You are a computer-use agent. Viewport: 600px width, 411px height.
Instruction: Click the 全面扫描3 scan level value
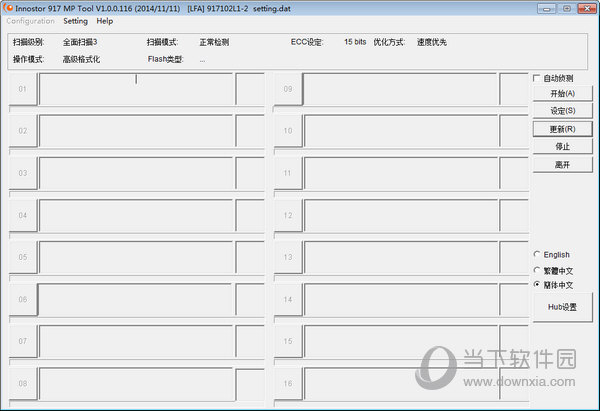pyautogui.click(x=80, y=42)
